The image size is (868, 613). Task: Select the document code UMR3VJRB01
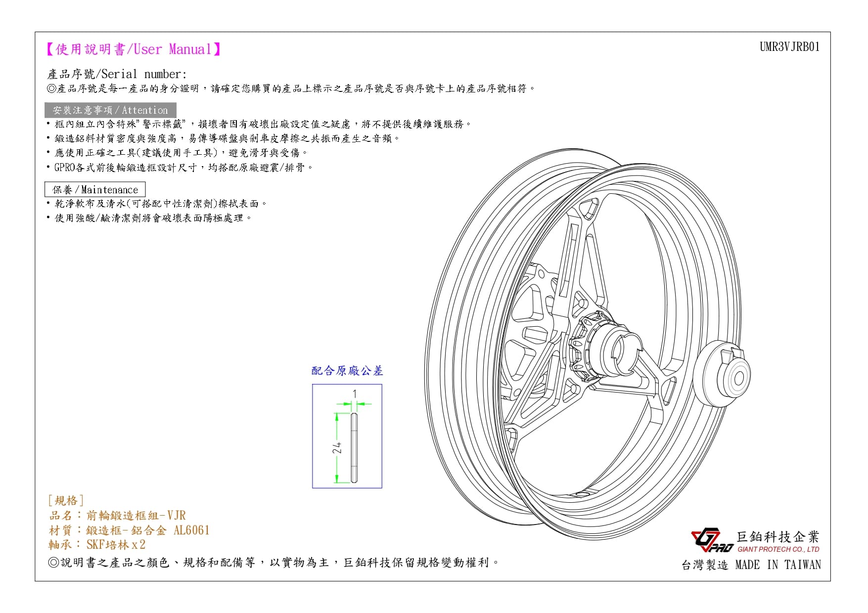(789, 47)
